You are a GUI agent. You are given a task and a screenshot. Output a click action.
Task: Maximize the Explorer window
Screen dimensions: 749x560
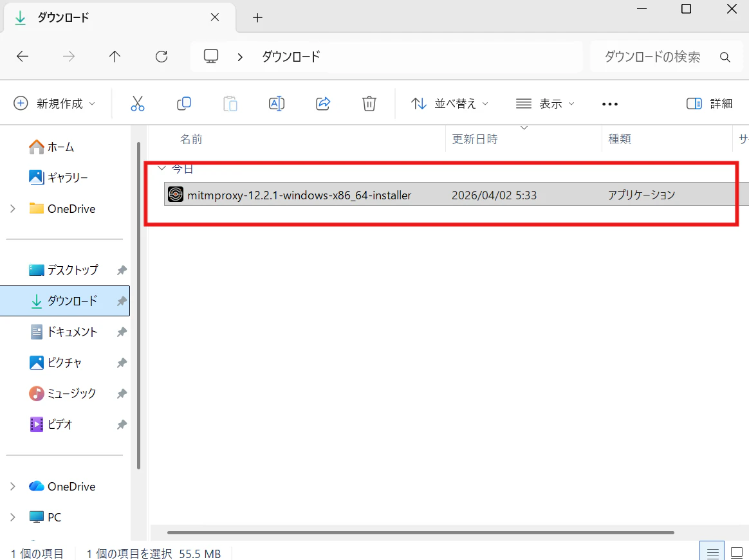[686, 8]
